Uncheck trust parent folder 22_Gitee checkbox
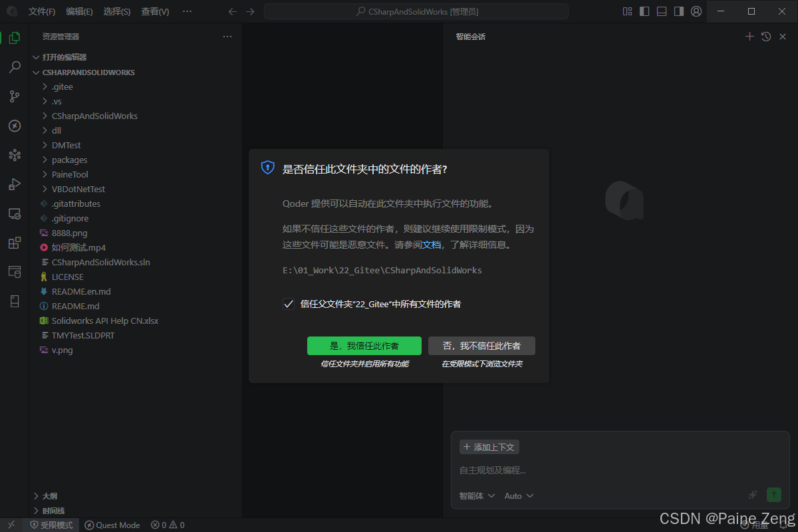 pos(289,304)
